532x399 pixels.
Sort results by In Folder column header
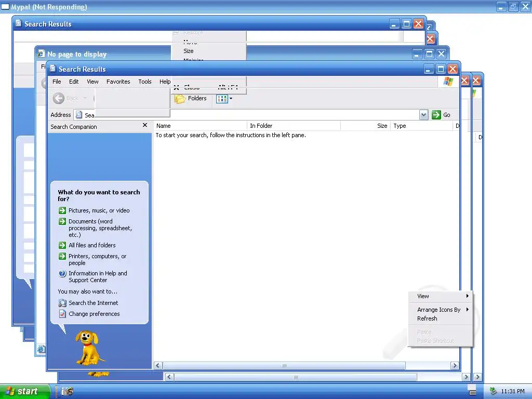[x=294, y=126]
